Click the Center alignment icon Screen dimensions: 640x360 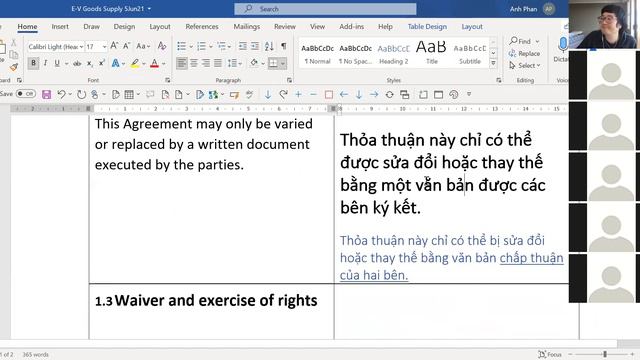pos(194,63)
